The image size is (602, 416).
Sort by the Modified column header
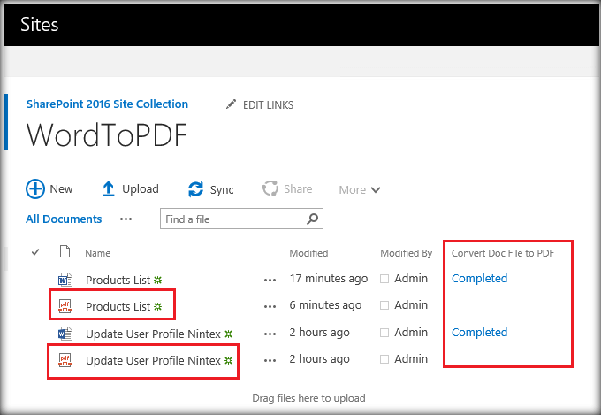309,253
